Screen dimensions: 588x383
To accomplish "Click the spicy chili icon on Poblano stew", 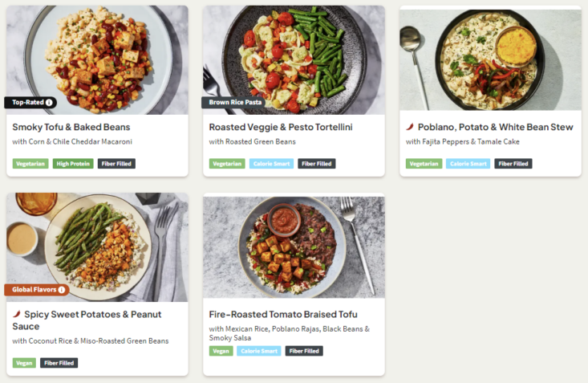I will point(410,127).
